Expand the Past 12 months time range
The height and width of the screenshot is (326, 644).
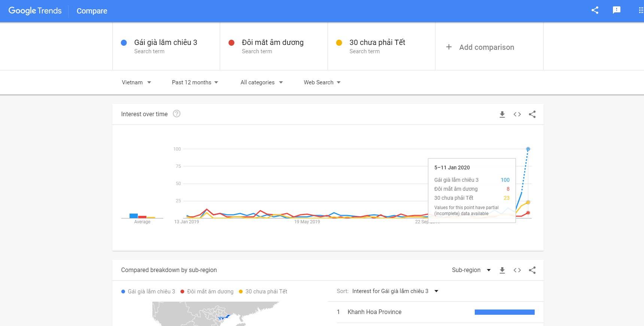coord(195,82)
